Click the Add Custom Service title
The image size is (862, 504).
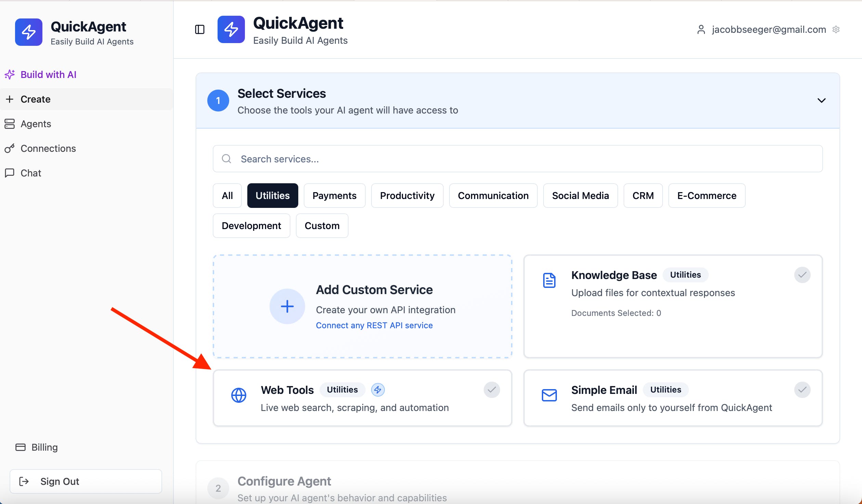pos(374,290)
